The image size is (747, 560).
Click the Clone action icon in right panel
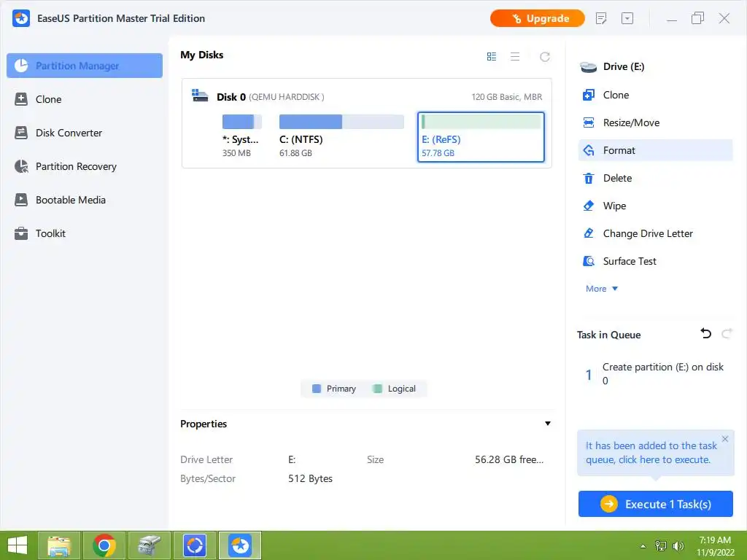pos(589,95)
